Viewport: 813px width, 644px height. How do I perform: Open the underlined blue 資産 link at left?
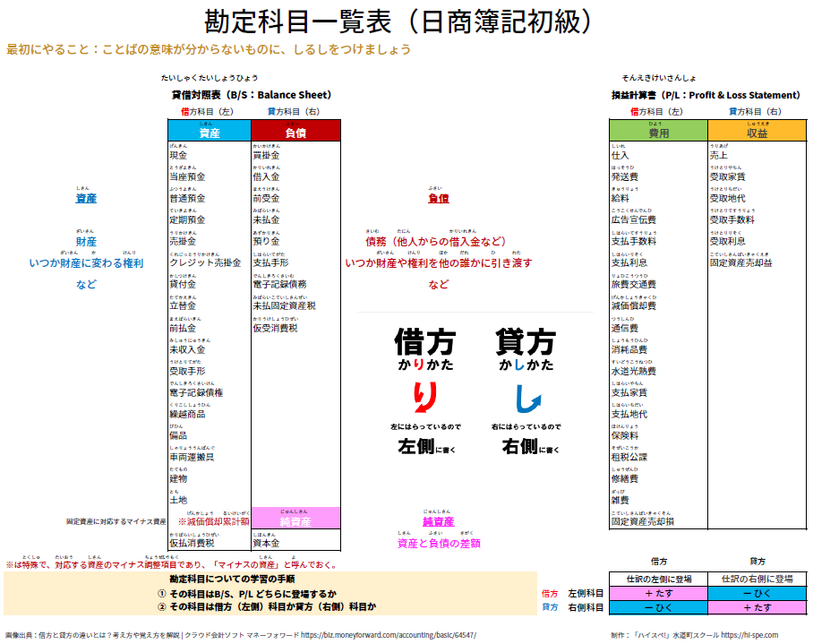(x=86, y=199)
